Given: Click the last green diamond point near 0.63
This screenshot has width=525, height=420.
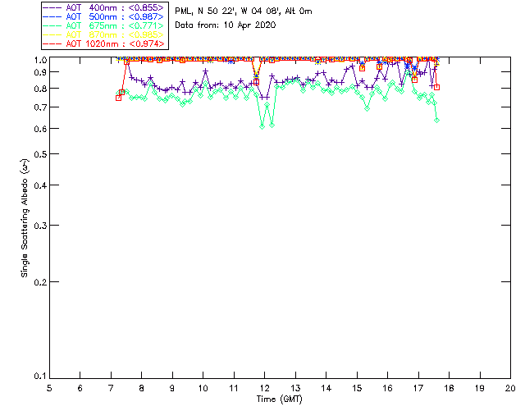Looking at the screenshot, I should [436, 121].
